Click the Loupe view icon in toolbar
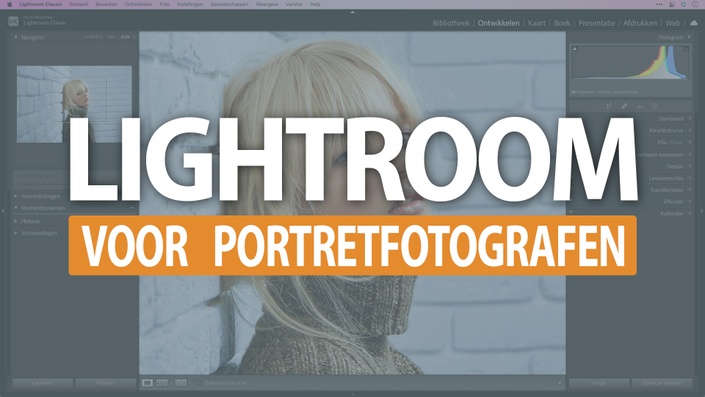The height and width of the screenshot is (397, 705). (147, 383)
